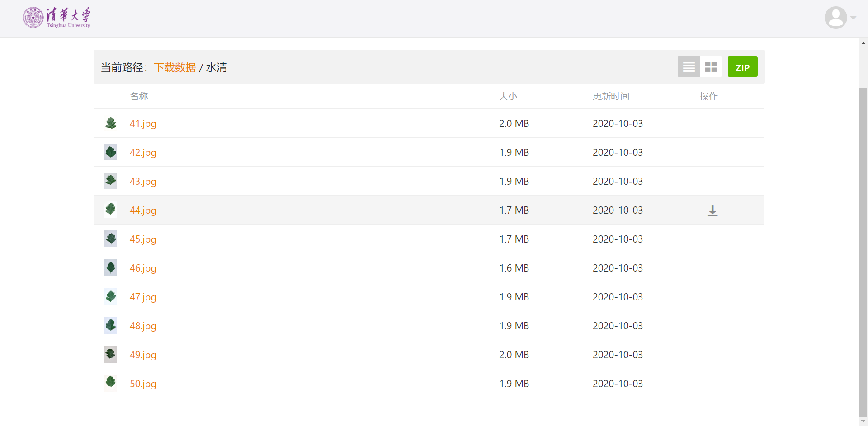Go to Tsinghua University logo homepage
868x426 pixels.
pos(57,18)
